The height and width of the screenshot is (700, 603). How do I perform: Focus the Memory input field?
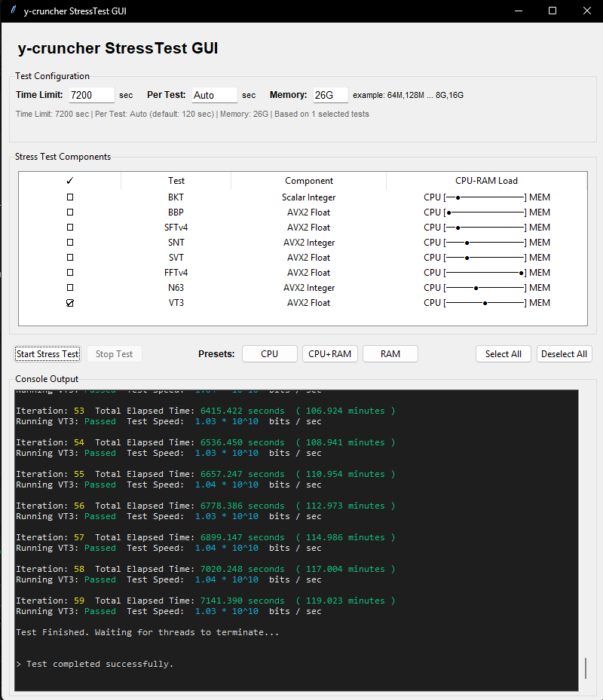(x=331, y=95)
